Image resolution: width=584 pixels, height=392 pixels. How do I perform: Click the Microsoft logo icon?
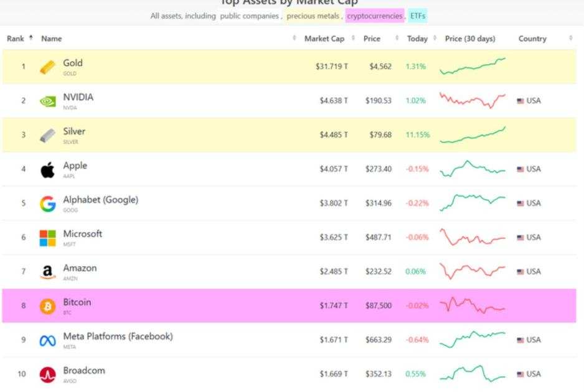coord(48,238)
